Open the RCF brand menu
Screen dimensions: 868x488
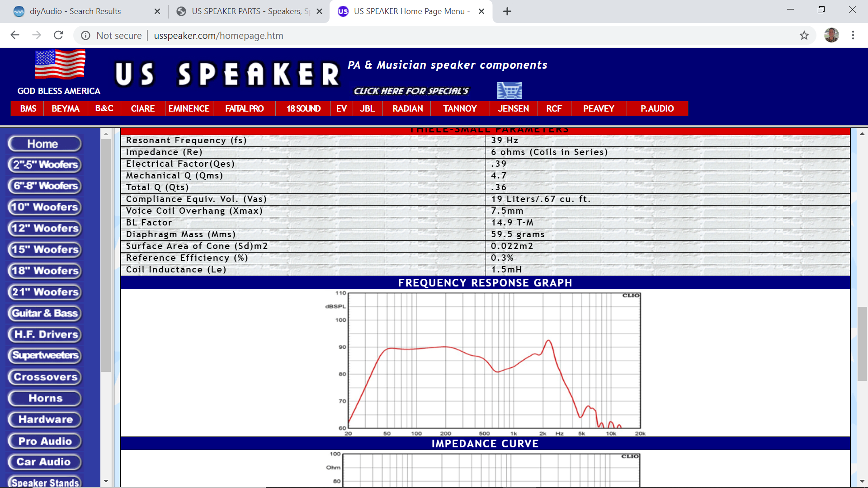click(554, 108)
